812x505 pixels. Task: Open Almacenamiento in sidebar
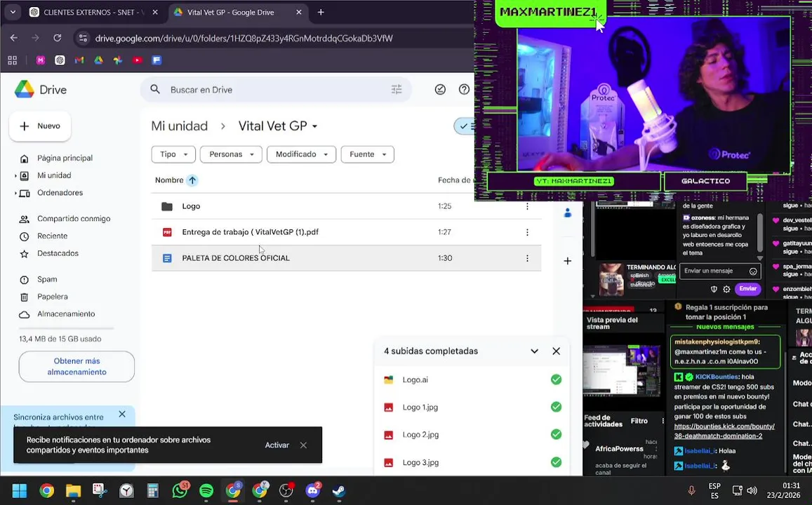(66, 314)
